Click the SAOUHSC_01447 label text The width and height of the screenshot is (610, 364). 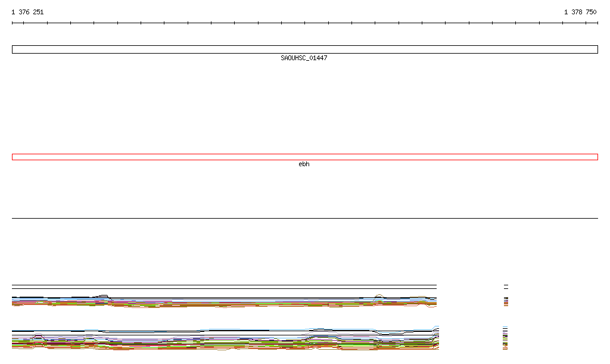304,58
